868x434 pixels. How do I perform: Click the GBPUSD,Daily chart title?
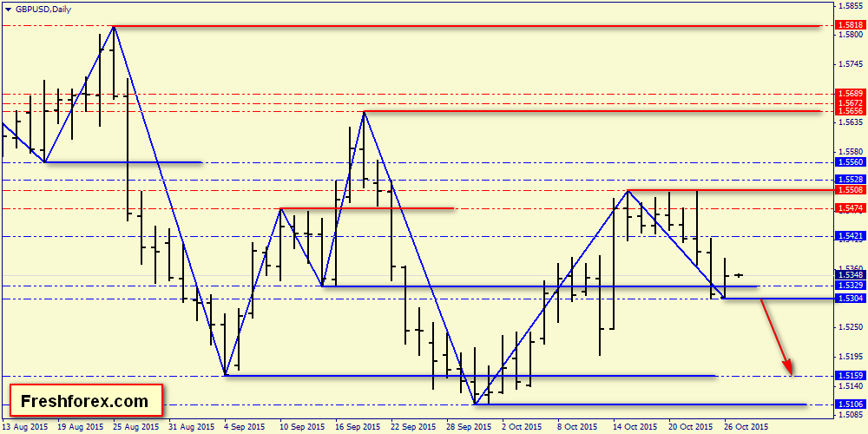(43, 10)
